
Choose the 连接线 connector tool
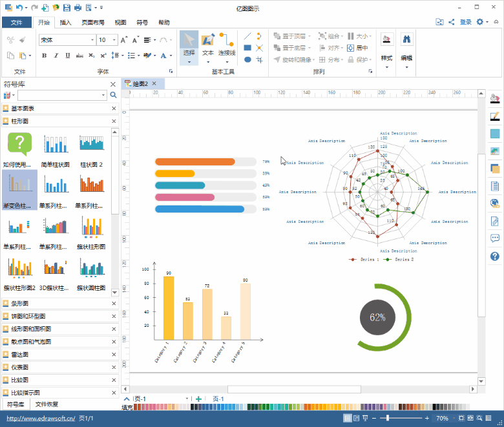coord(227,48)
